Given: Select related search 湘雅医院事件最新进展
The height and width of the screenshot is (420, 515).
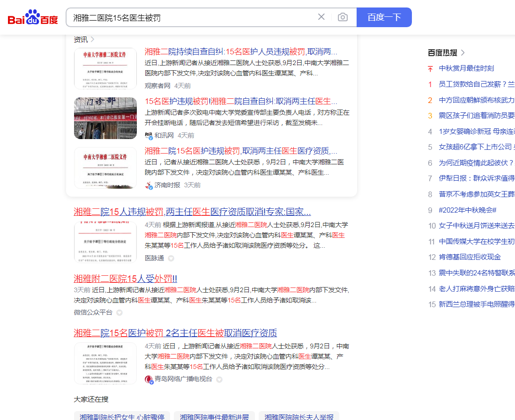Looking at the screenshot, I should 215,416.
